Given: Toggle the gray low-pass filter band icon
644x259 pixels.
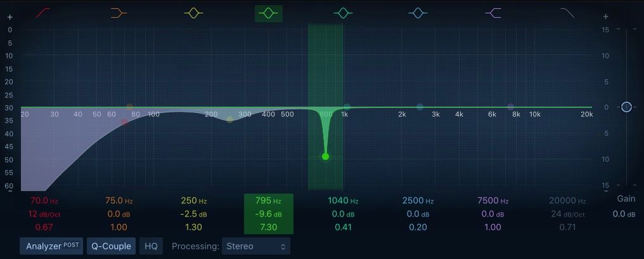Looking at the screenshot, I should tap(567, 13).
